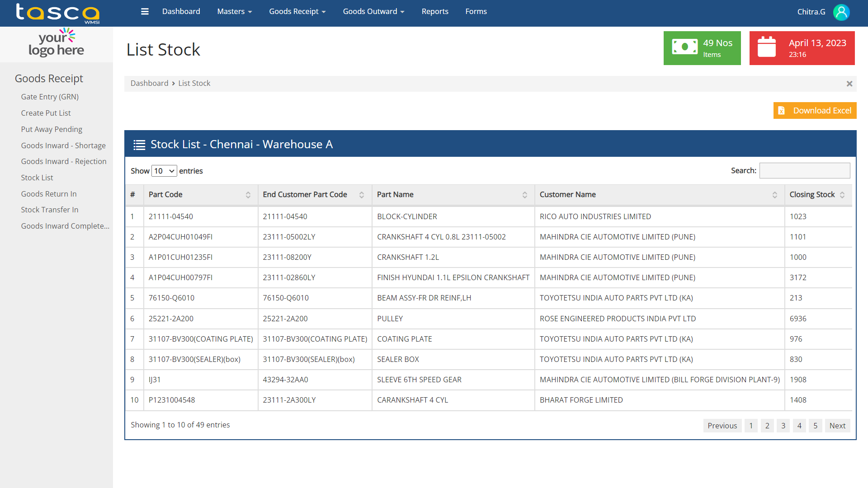Open the Reports menu item
Viewport: 868px width, 488px height.
[x=435, y=12]
